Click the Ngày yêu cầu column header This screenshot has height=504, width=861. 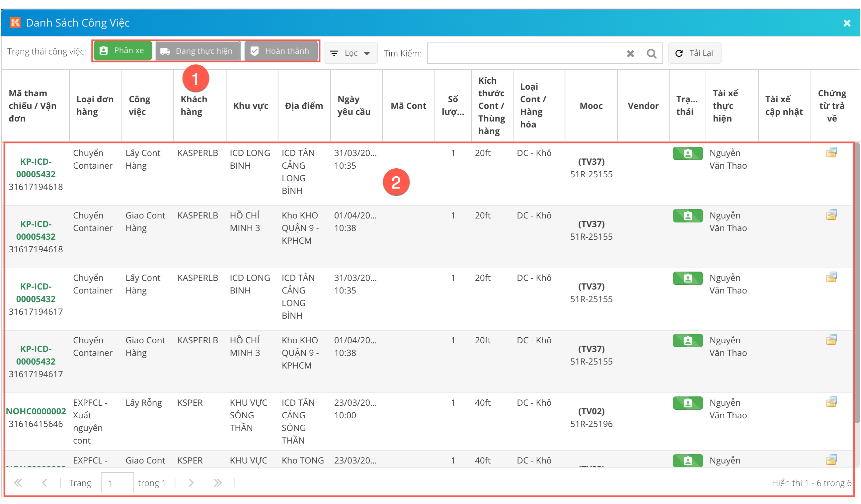point(354,106)
